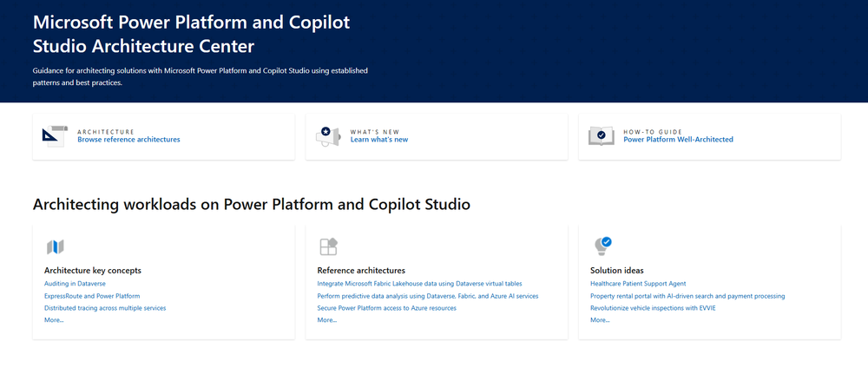The height and width of the screenshot is (381, 868).
Task: Click the Architecture Center page title
Action: coord(192,35)
